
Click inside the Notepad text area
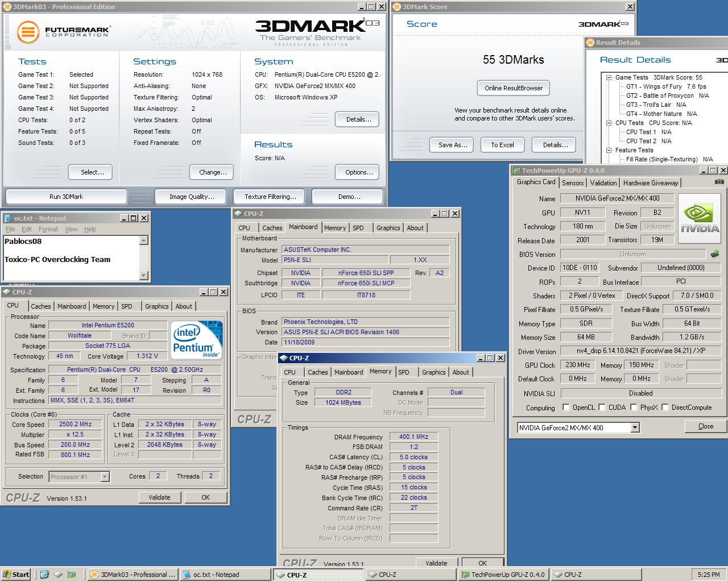click(71, 258)
